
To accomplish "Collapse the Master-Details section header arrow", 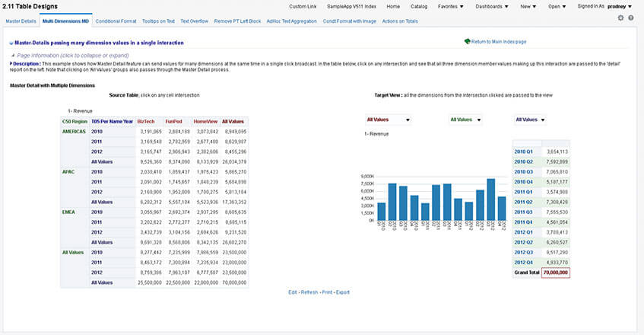I will [x=11, y=43].
